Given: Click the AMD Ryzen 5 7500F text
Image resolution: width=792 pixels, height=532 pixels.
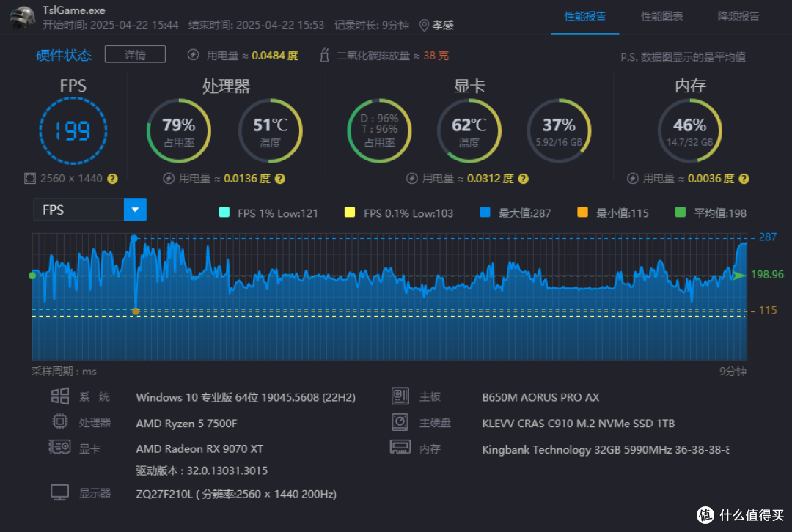Looking at the screenshot, I should pos(186,424).
